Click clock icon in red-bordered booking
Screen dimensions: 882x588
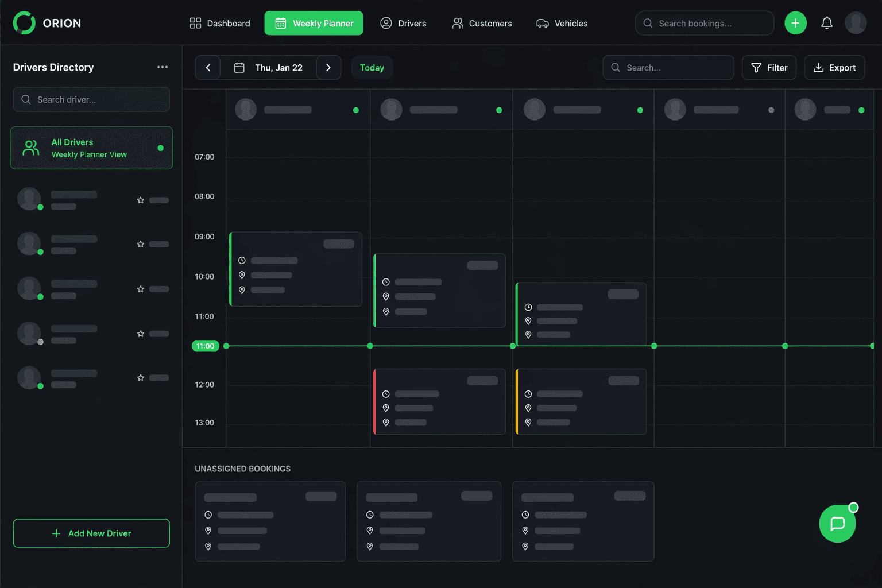386,394
